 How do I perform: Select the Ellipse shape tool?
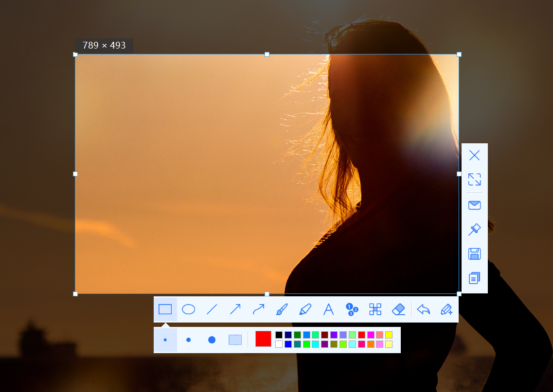(x=188, y=309)
